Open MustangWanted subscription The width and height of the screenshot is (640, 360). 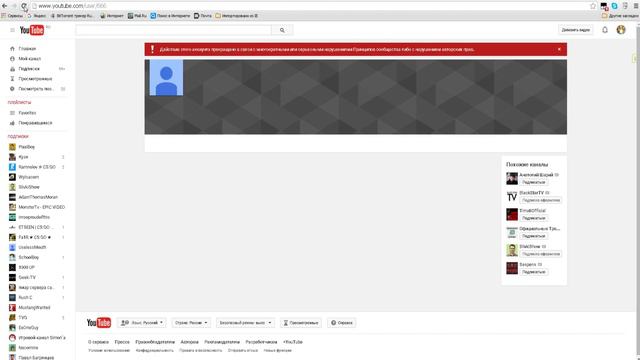click(35, 307)
